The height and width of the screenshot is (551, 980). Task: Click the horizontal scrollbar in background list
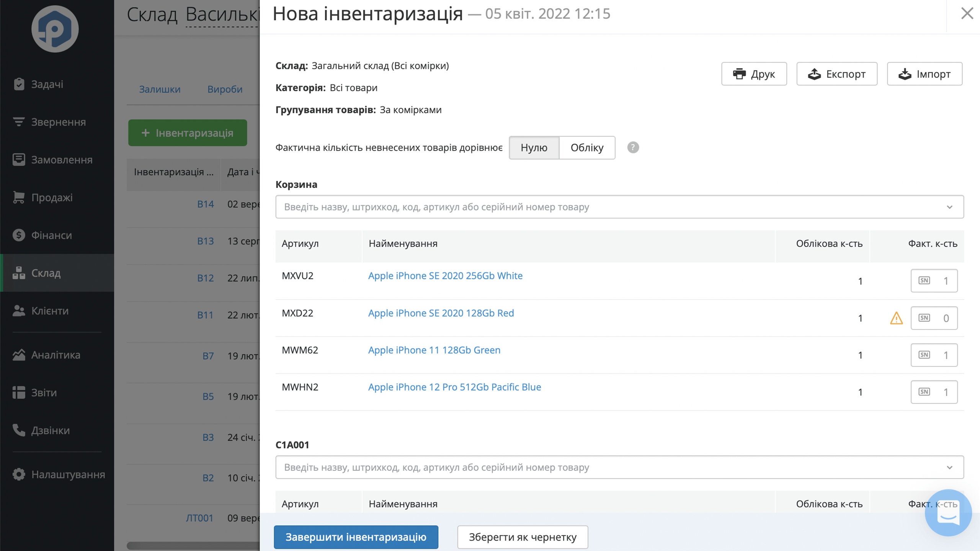point(193,546)
